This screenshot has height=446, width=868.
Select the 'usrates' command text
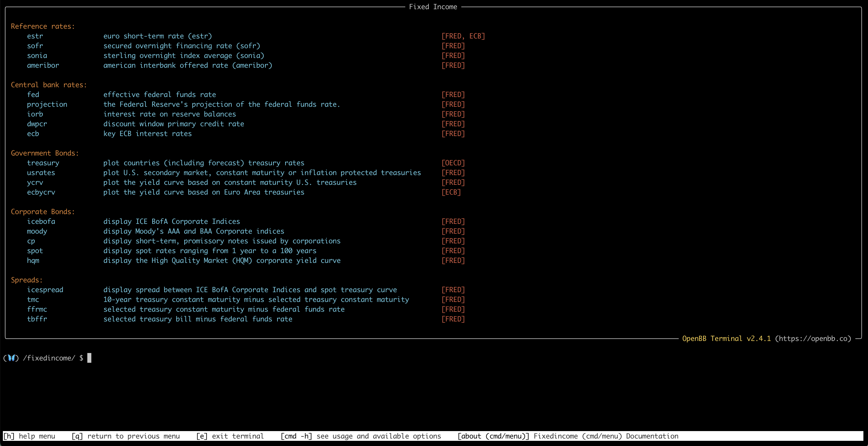coord(41,173)
